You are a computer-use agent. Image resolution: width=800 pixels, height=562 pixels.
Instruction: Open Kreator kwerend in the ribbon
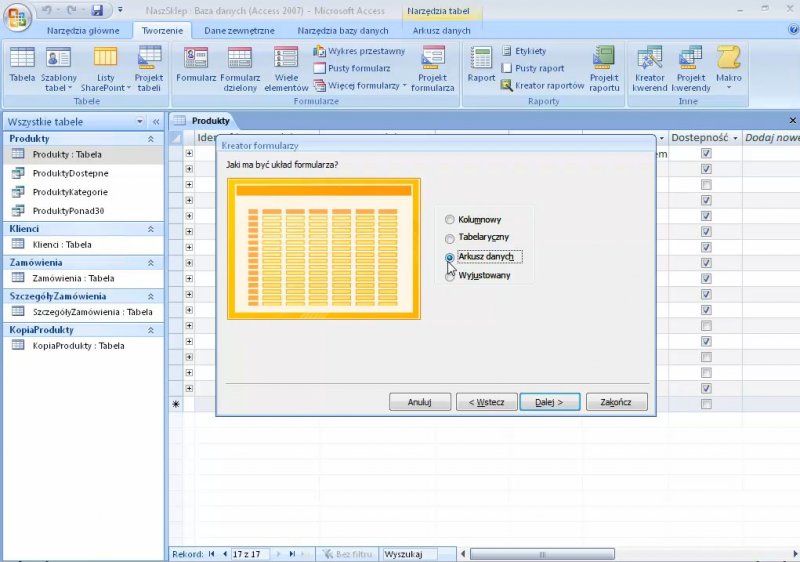click(649, 67)
